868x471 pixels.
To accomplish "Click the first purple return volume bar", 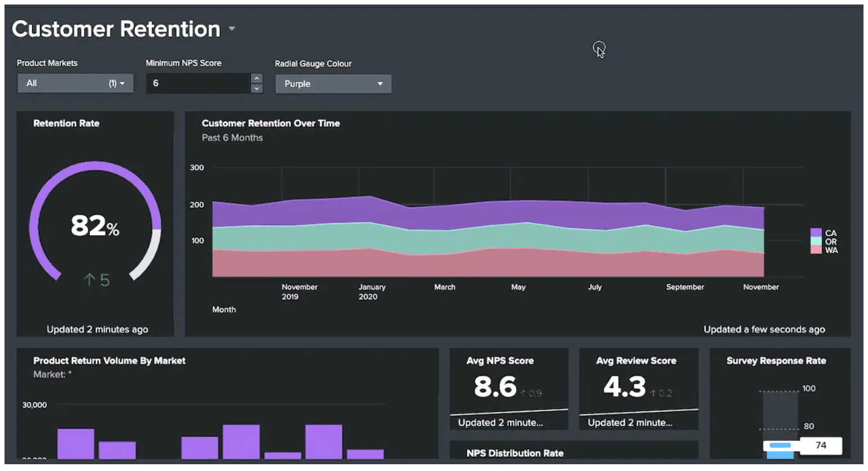I will [76, 444].
